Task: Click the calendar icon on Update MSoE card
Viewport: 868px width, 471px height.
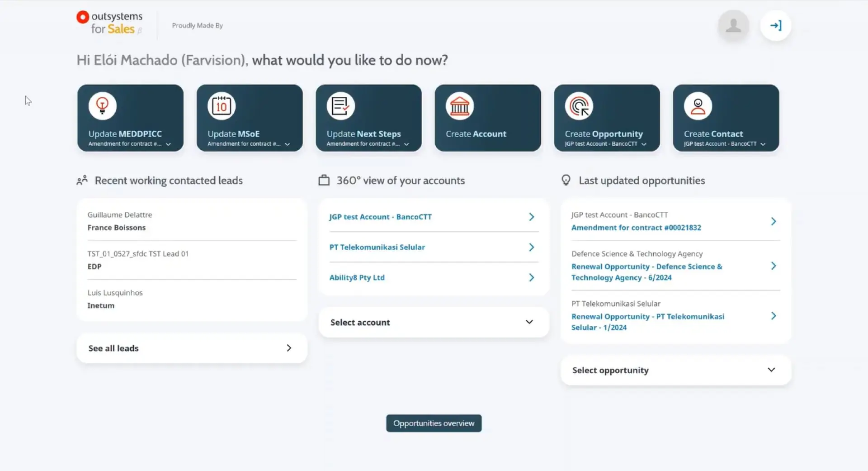Action: tap(221, 105)
